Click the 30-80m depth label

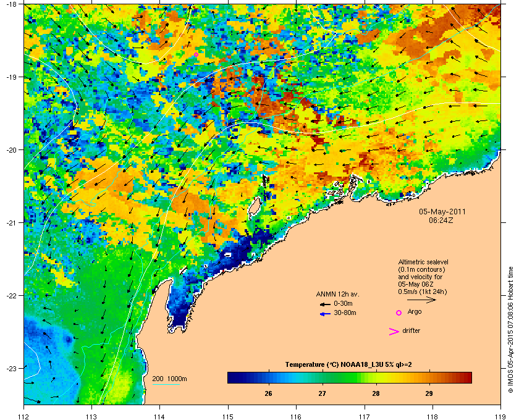click(x=345, y=313)
